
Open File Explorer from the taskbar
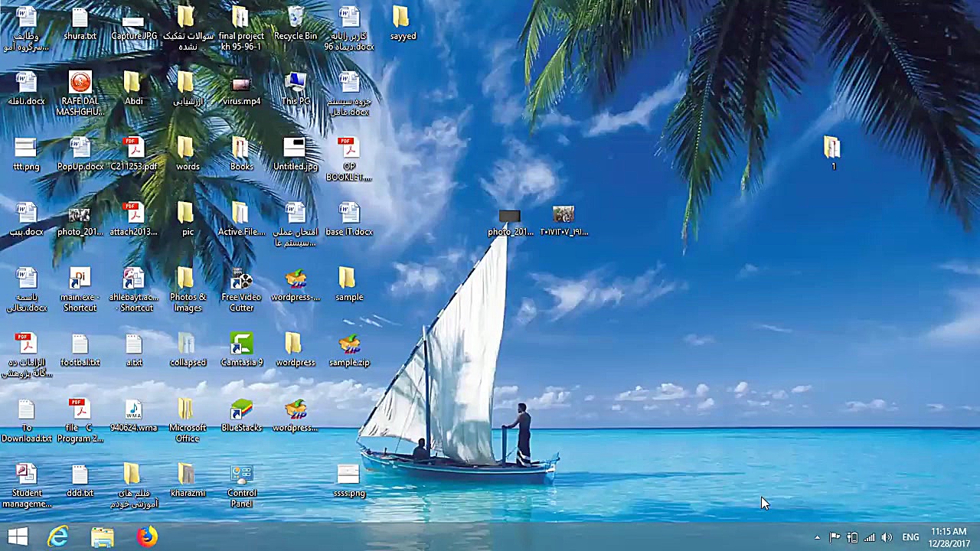(x=103, y=537)
